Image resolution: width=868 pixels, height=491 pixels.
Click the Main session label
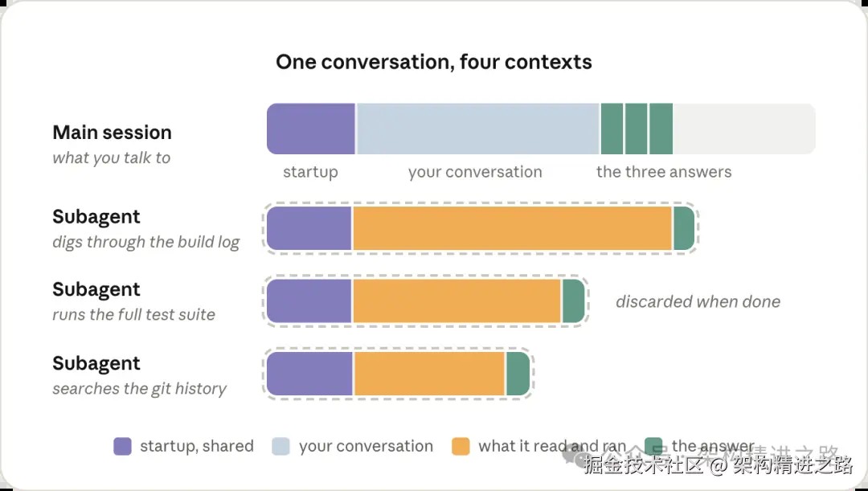[113, 133]
